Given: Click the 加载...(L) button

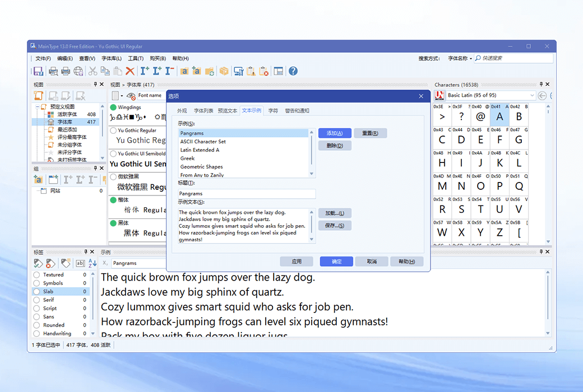Looking at the screenshot, I should 335,213.
